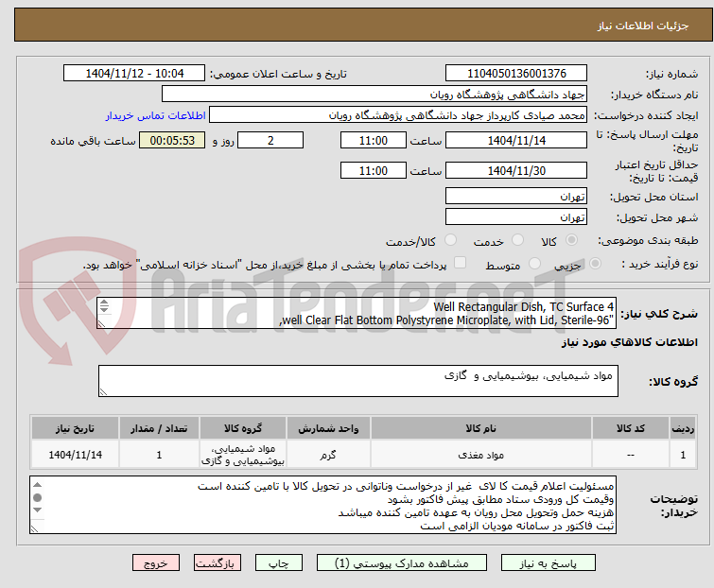The image size is (714, 588).
Task: Click the 1404/11/14 date cell in table
Action: [x=75, y=455]
